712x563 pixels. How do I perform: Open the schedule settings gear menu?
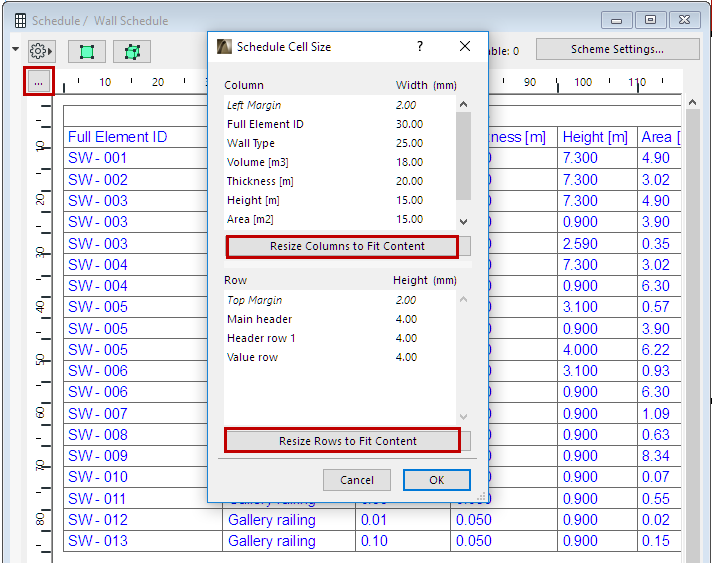pyautogui.click(x=39, y=50)
